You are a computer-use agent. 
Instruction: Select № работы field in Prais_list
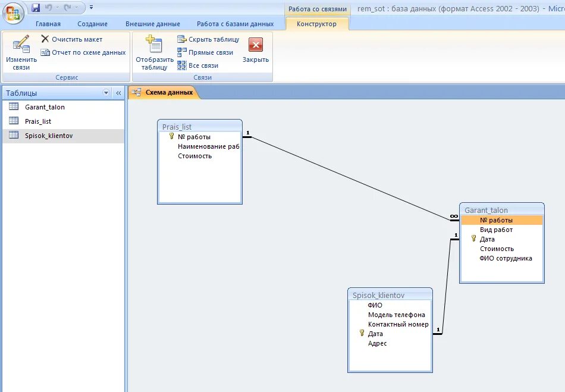[x=200, y=137]
